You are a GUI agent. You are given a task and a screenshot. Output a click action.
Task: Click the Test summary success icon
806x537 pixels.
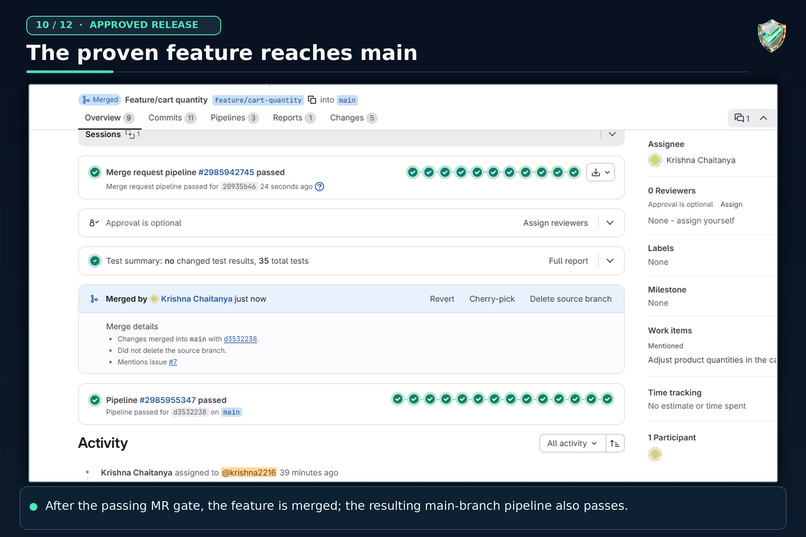tap(95, 261)
